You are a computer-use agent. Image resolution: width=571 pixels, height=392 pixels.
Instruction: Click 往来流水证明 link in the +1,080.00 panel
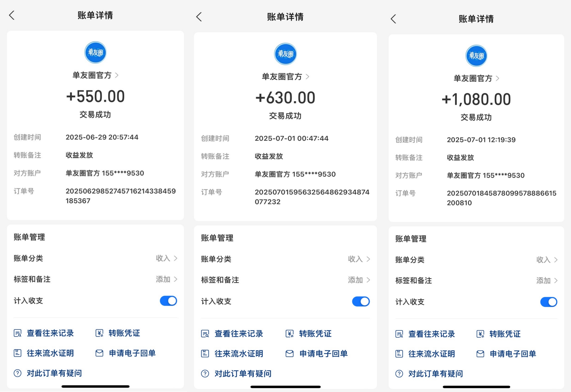pos(432,354)
